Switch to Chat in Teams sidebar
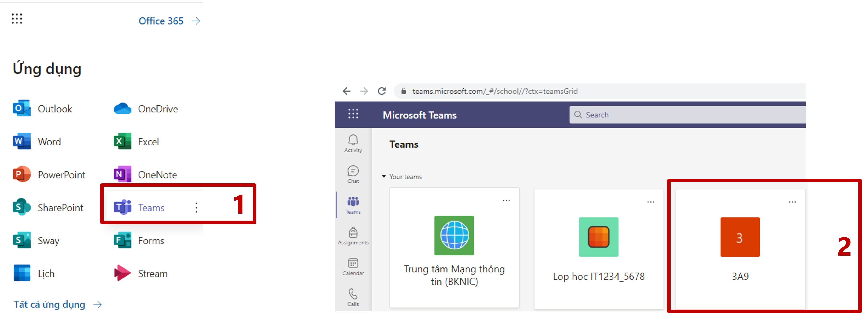Screen dimensions: 868x313 [x=353, y=174]
